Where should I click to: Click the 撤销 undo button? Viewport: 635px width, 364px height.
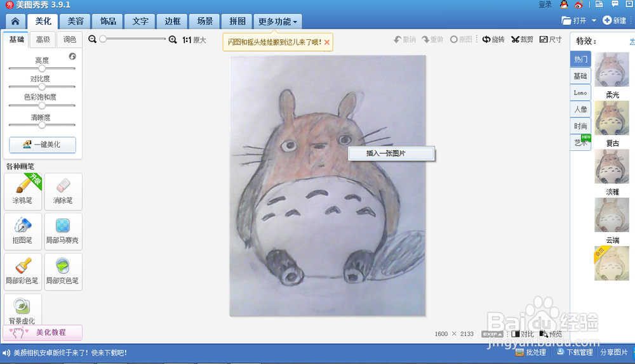[405, 39]
